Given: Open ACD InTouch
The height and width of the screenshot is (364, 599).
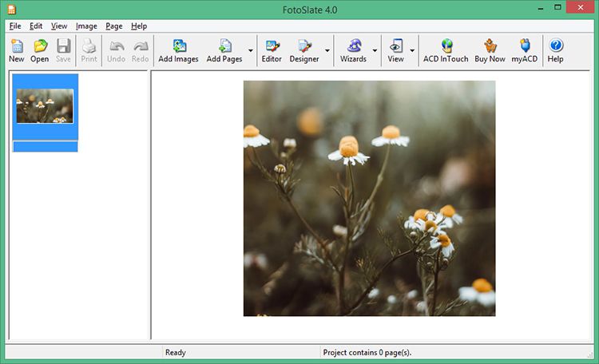Looking at the screenshot, I should coord(446,50).
